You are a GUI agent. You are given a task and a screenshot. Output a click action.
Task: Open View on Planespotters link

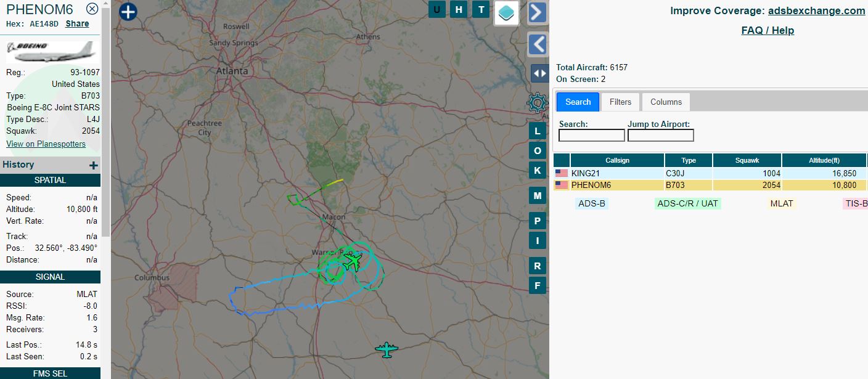pyautogui.click(x=46, y=144)
